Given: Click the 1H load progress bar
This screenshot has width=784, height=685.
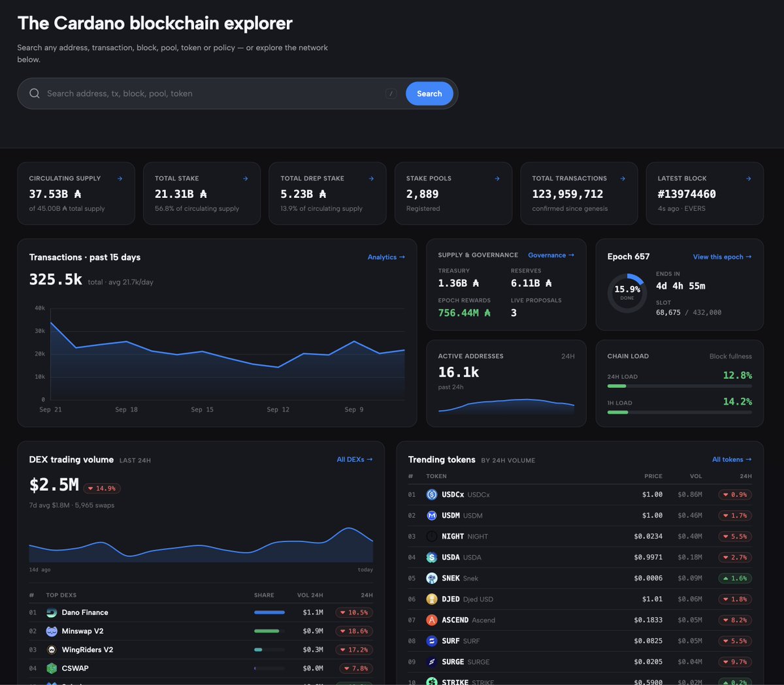Looking at the screenshot, I should pyautogui.click(x=679, y=412).
